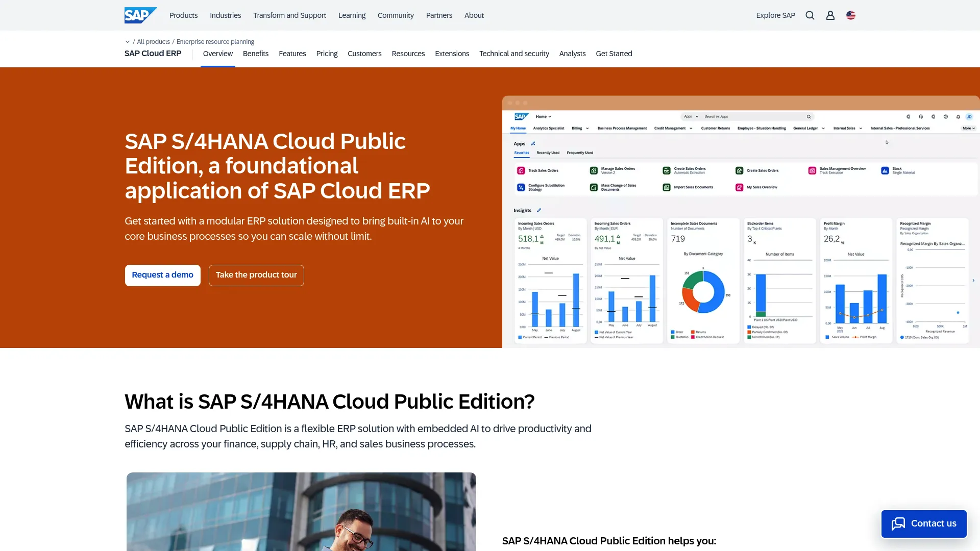Click the My Sales Overview app icon
This screenshot has width=980, height=551.
click(x=739, y=187)
